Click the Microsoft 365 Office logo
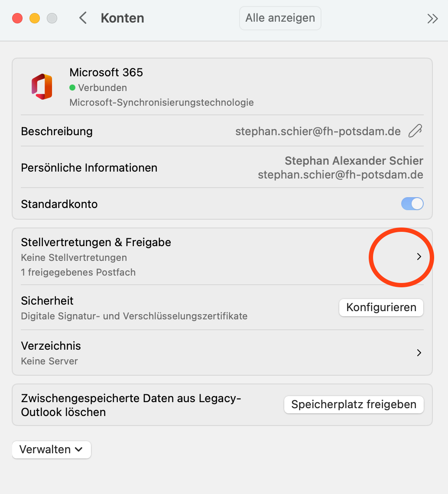448x494 pixels. tap(42, 87)
